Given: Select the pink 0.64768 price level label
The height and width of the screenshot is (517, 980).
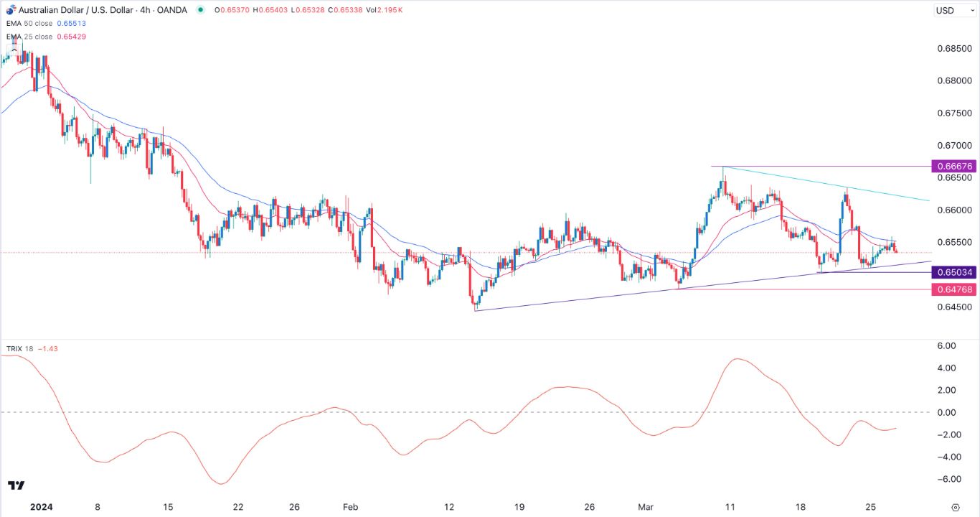Looking at the screenshot, I should coord(955,289).
